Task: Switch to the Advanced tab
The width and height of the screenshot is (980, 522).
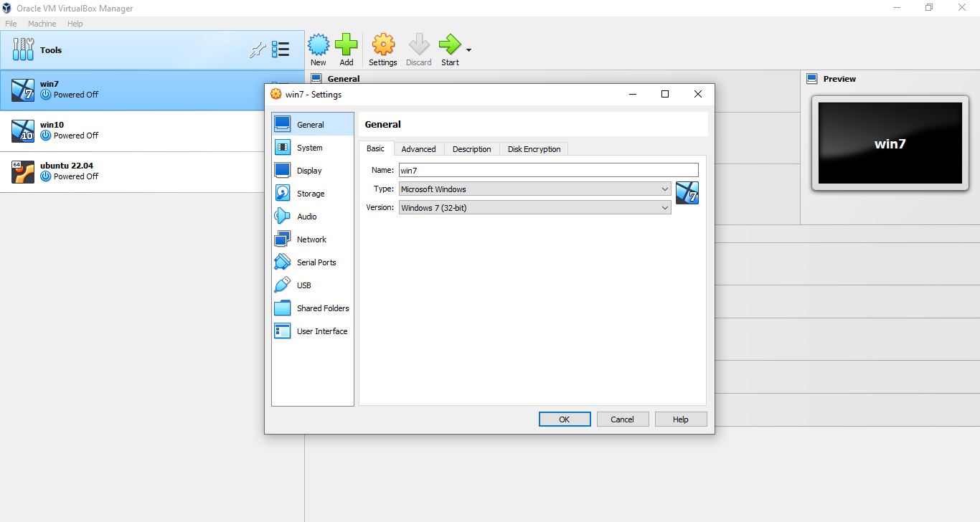Action: point(418,149)
